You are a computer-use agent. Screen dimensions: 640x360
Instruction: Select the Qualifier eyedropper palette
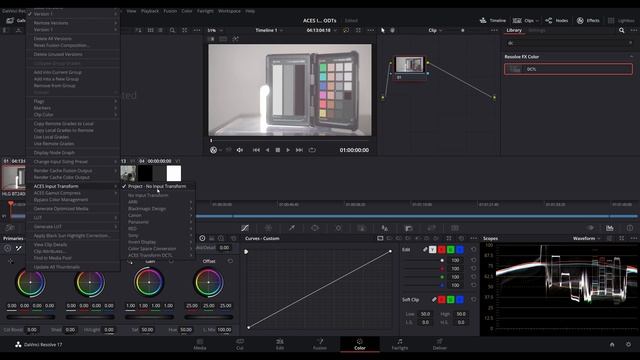[x=291, y=228]
